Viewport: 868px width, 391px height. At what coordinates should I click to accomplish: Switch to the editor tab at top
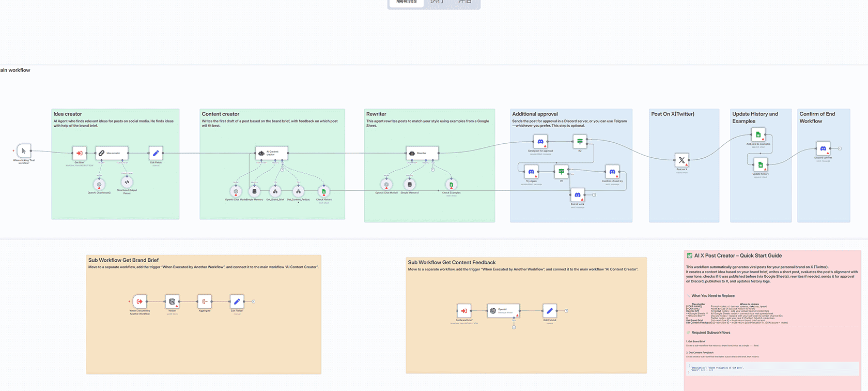(407, 3)
